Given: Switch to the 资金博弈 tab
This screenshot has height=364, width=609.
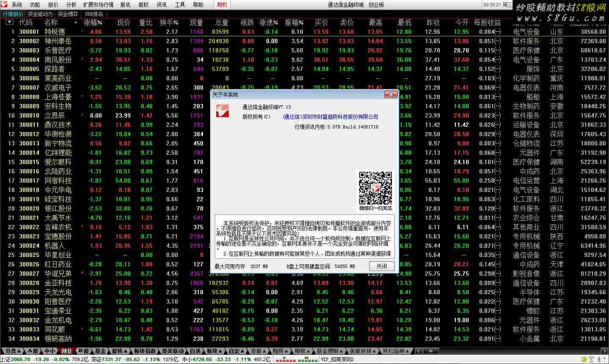Looking at the screenshot, I should click(68, 14).
